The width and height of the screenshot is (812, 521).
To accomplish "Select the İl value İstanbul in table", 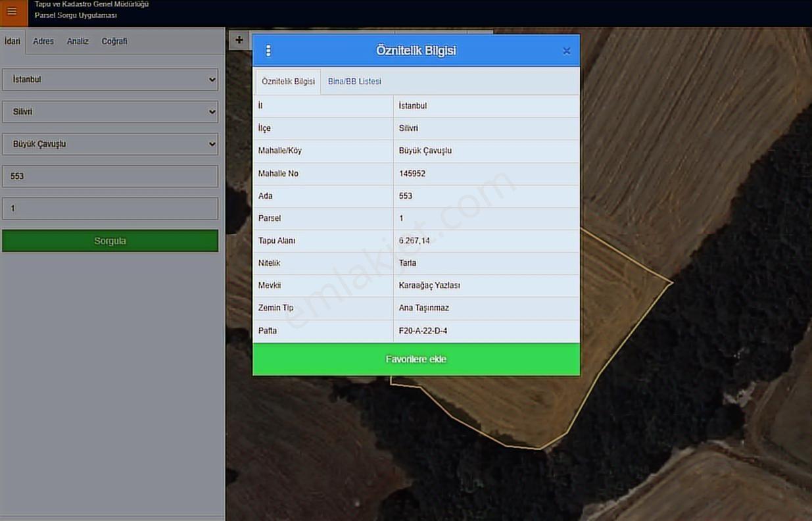I will coord(413,106).
